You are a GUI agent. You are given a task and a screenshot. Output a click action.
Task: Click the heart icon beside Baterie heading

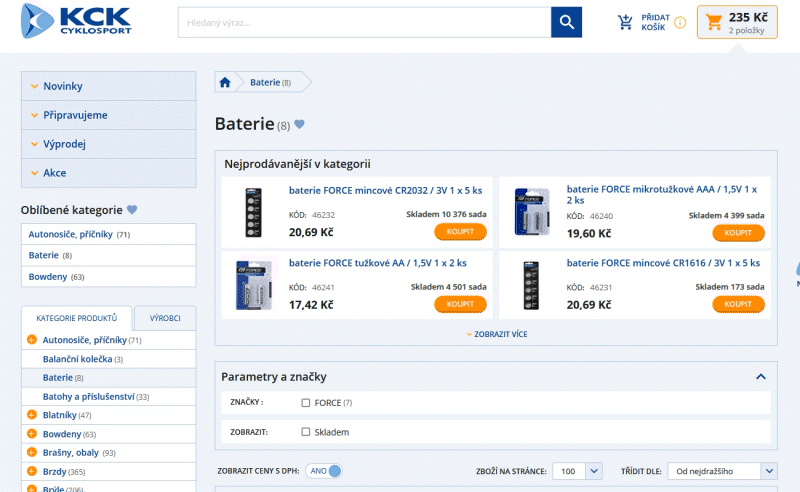(x=299, y=125)
